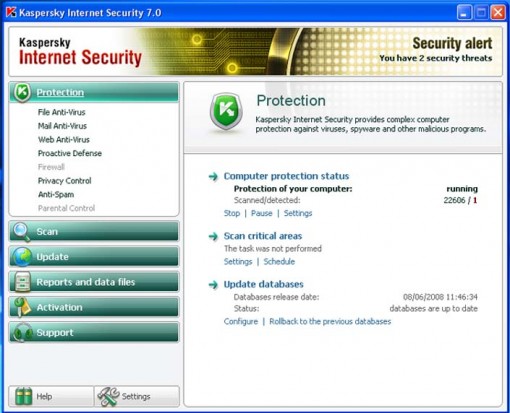Click arrow icon next to Scan critical areas
The width and height of the screenshot is (510, 413).
213,236
